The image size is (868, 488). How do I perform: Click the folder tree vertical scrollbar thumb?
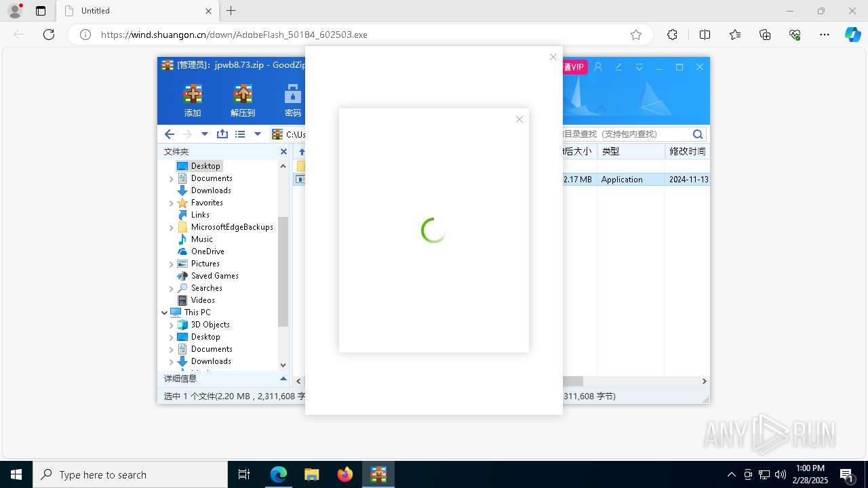coord(283,271)
